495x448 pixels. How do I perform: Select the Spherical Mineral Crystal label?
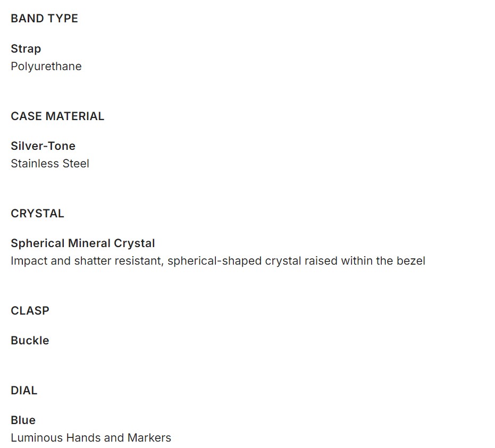coord(83,243)
